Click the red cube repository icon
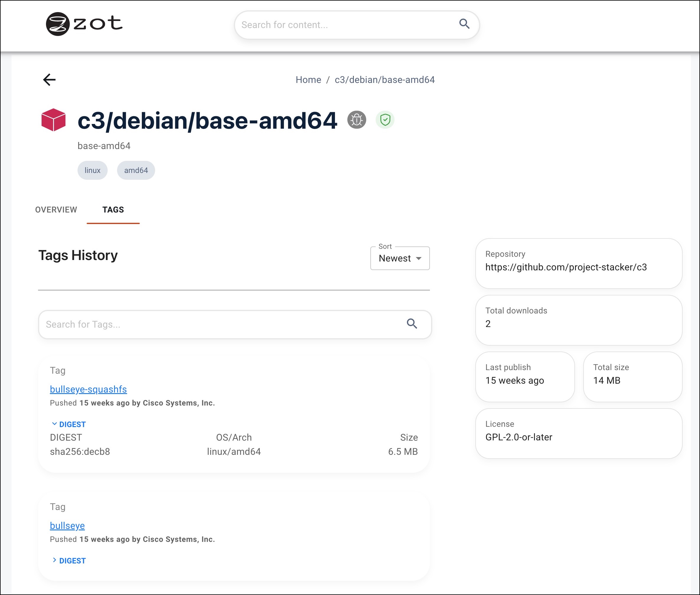Viewport: 700px width, 595px height. (x=53, y=120)
